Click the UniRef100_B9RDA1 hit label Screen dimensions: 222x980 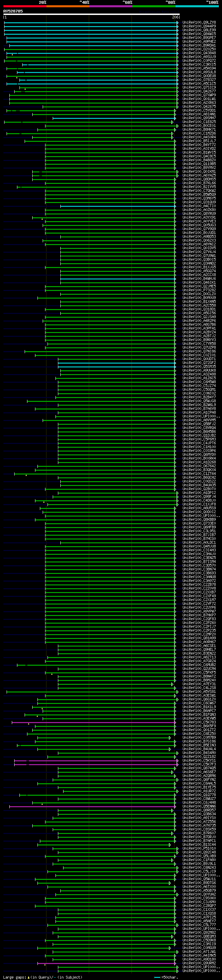(199, 45)
